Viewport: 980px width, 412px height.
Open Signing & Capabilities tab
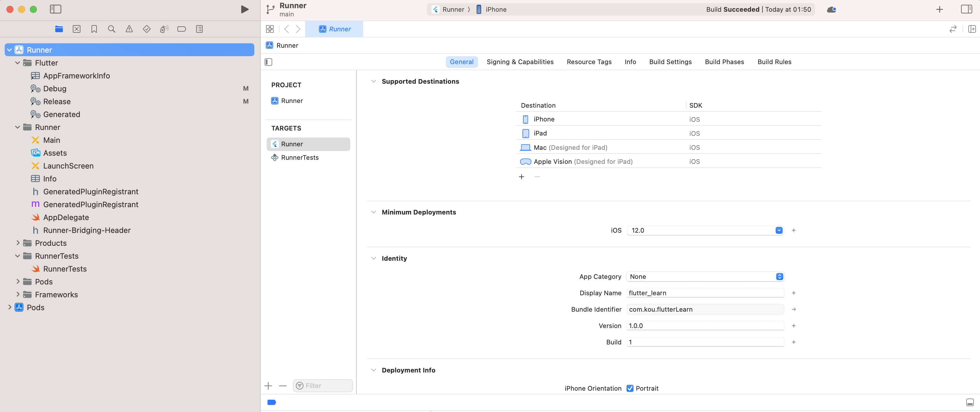pyautogui.click(x=520, y=62)
